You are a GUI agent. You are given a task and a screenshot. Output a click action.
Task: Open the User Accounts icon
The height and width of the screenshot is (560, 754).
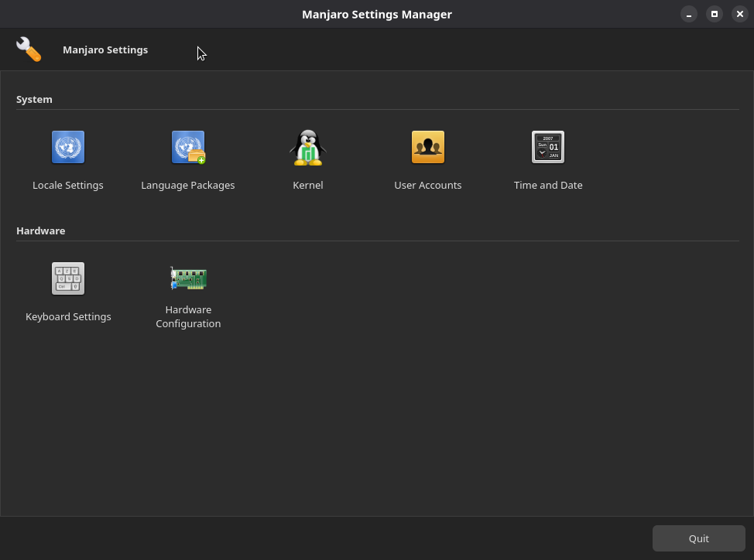click(428, 147)
